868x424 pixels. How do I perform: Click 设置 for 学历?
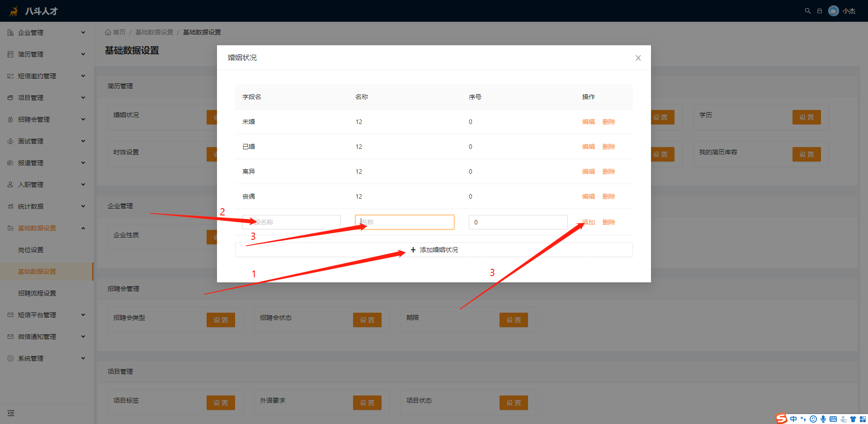pos(807,117)
